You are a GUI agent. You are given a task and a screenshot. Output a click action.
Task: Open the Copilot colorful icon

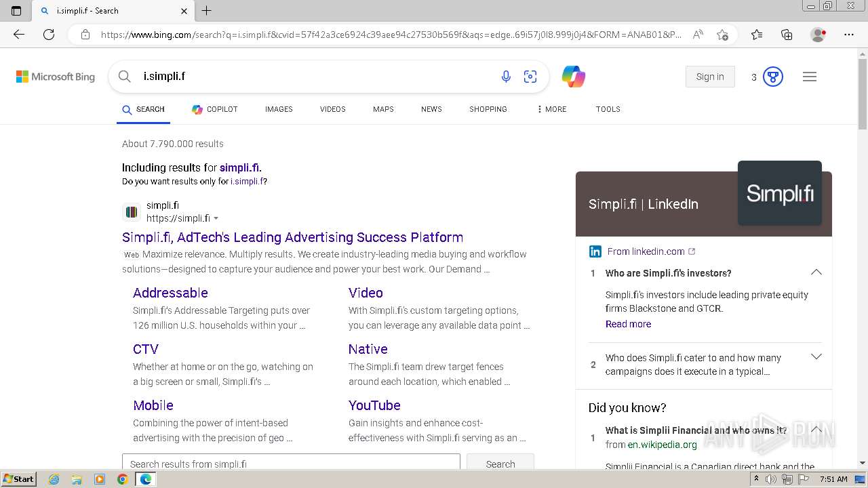[x=574, y=77]
